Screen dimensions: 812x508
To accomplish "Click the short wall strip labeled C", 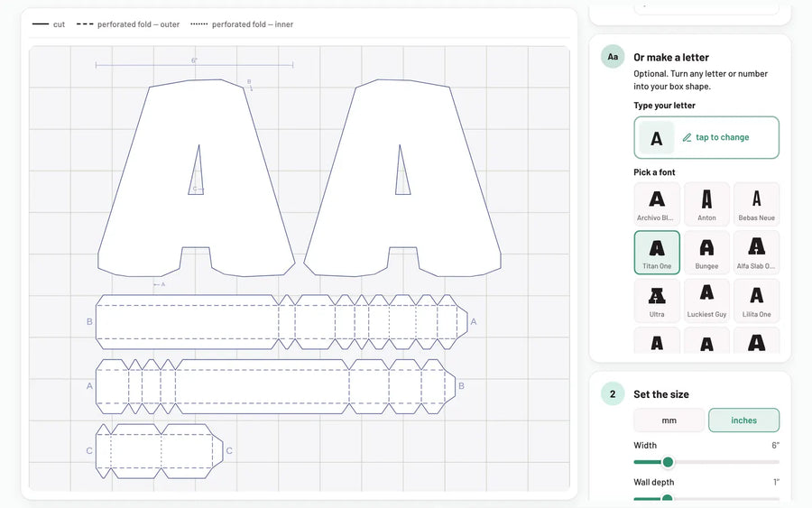I will (x=160, y=451).
